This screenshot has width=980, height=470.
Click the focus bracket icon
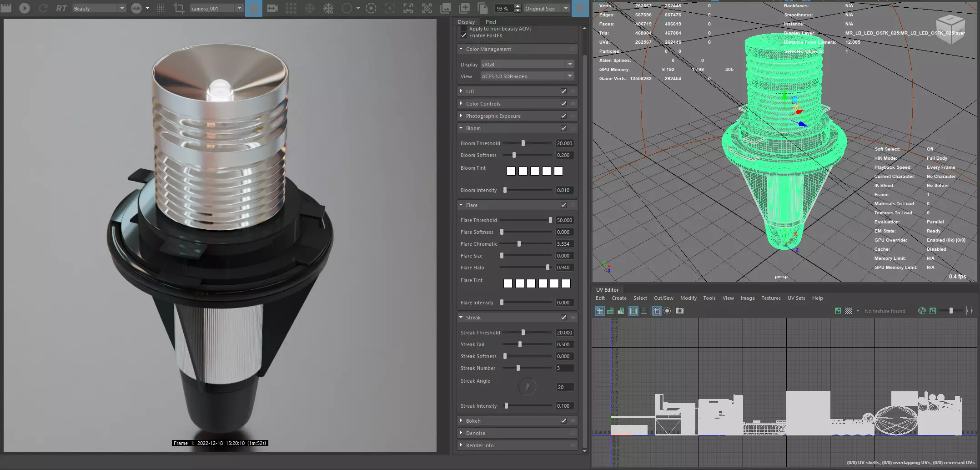[x=390, y=8]
